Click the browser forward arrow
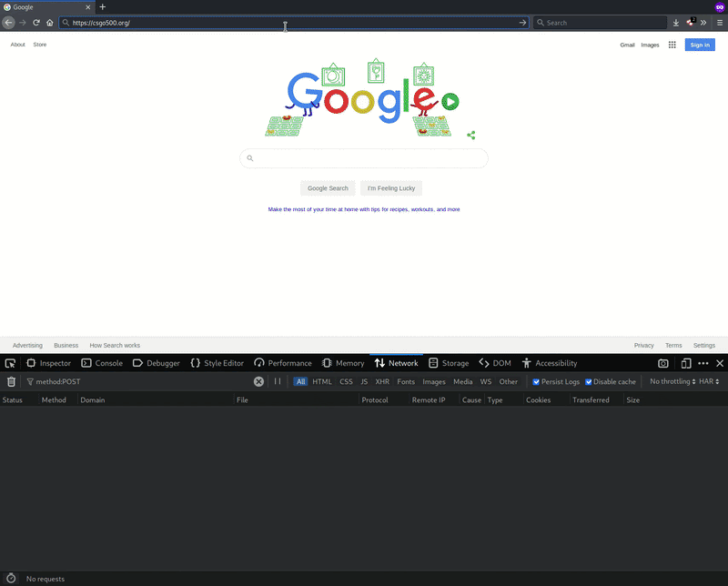Screen dimensions: 728x586 23,22
